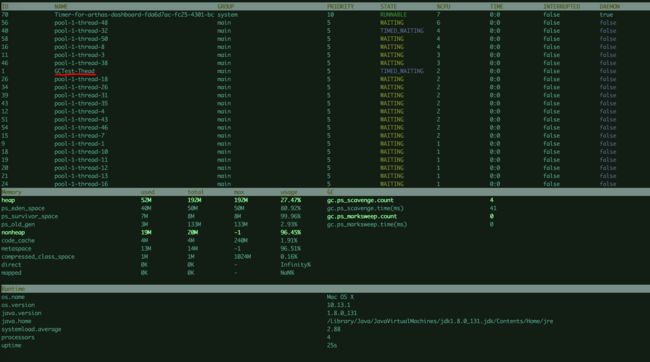Click the gc.ps_scavenge.count label

(360, 200)
